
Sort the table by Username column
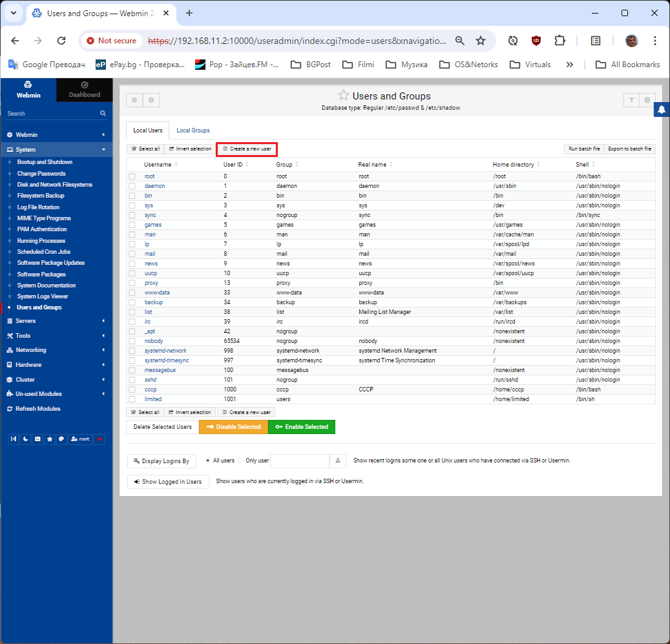click(x=161, y=165)
